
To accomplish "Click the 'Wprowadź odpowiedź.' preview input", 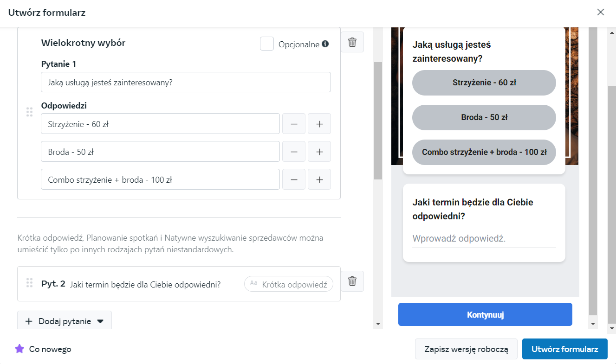I will click(x=484, y=239).
